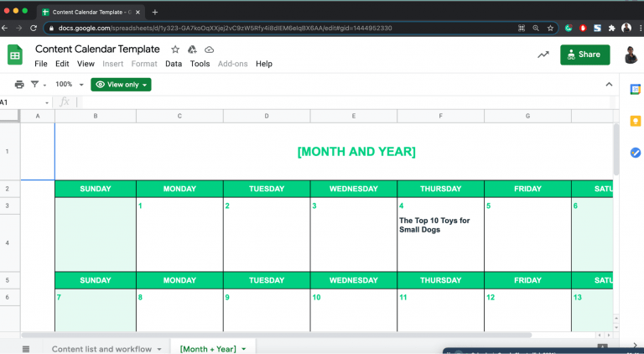Open the Data menu
This screenshot has width=644, height=354.
174,64
